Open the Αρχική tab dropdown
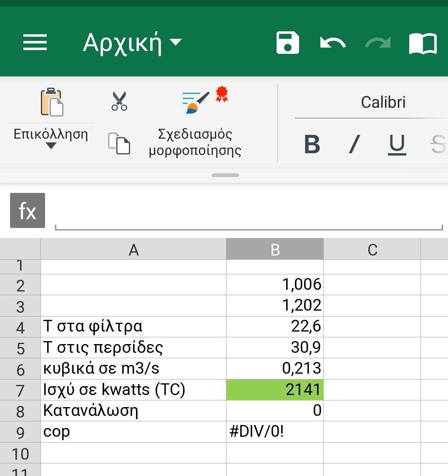 click(132, 43)
